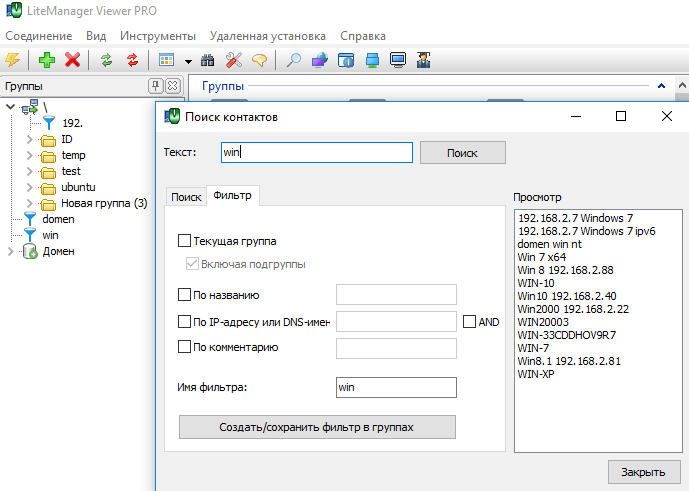689x491 pixels.
Task: Click the Поиск search button
Action: (x=463, y=153)
